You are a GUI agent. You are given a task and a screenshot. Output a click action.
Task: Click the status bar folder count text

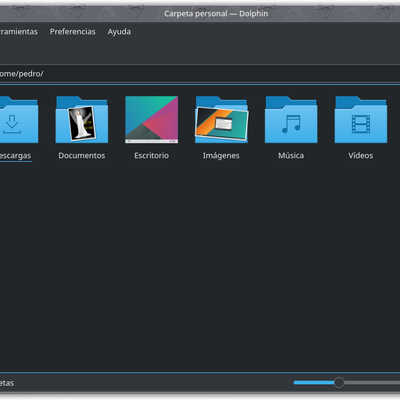pos(7,383)
